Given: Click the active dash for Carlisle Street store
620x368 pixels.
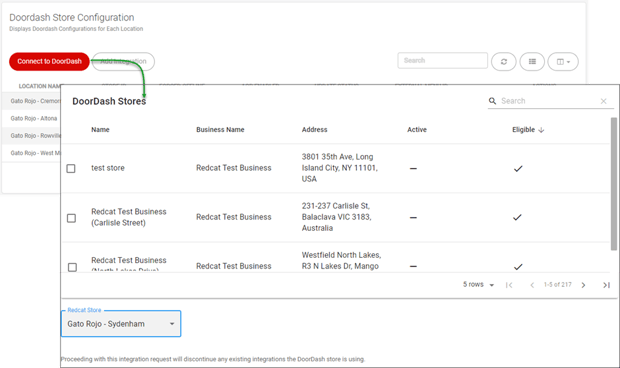Looking at the screenshot, I should pos(413,218).
